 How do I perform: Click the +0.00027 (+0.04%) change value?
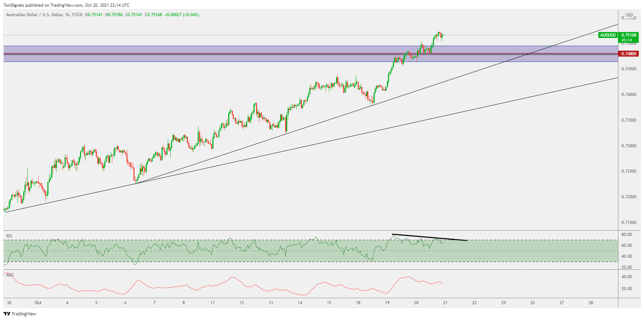click(x=182, y=15)
